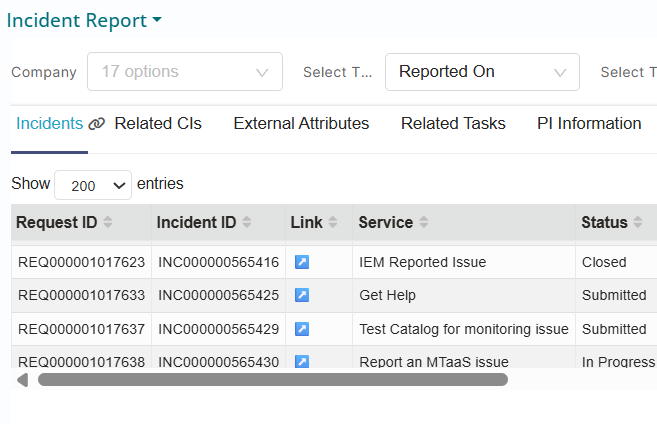Screen dimensions: 657x424
Task: Open the Related Tasks tab
Action: [453, 124]
